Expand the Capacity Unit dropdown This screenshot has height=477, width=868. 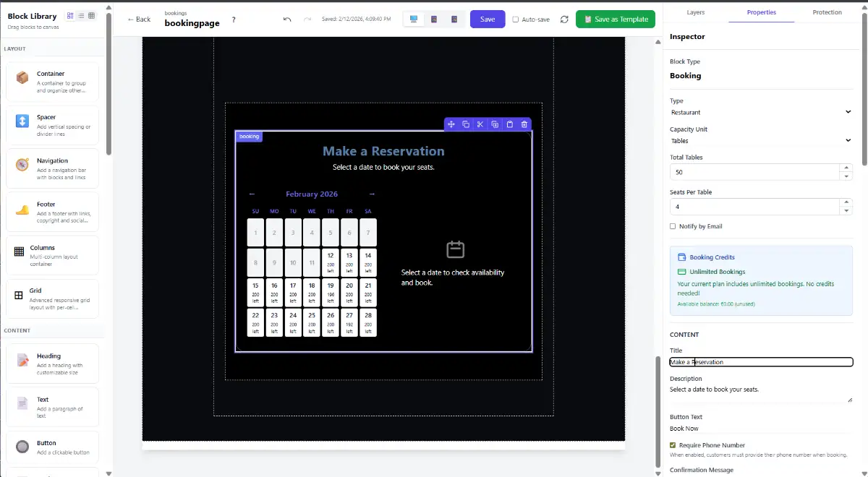[760, 141]
